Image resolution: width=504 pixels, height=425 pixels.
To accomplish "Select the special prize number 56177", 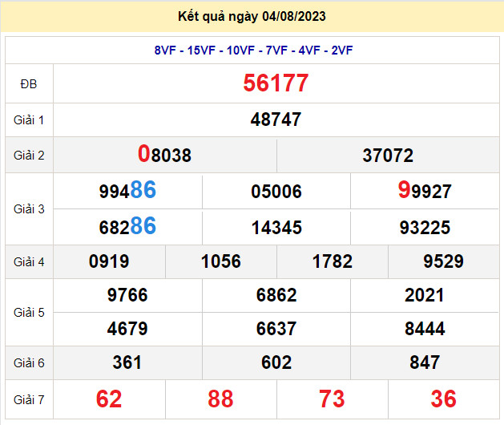I will point(276,83).
